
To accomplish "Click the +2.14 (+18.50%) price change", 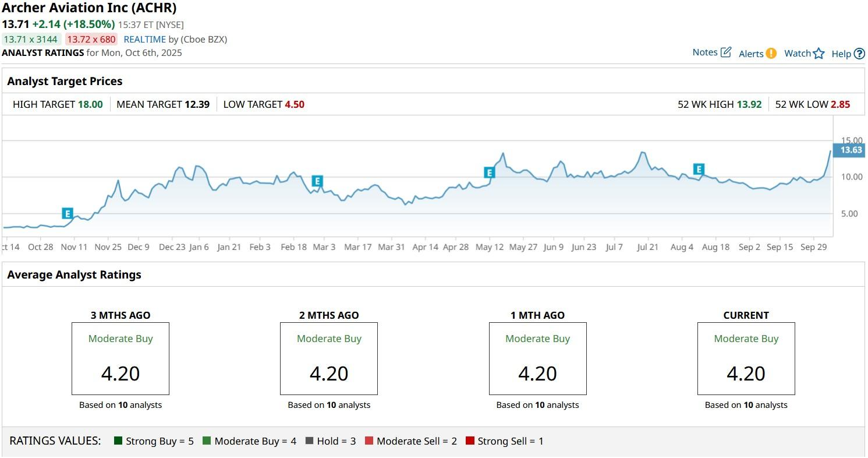I will [73, 24].
